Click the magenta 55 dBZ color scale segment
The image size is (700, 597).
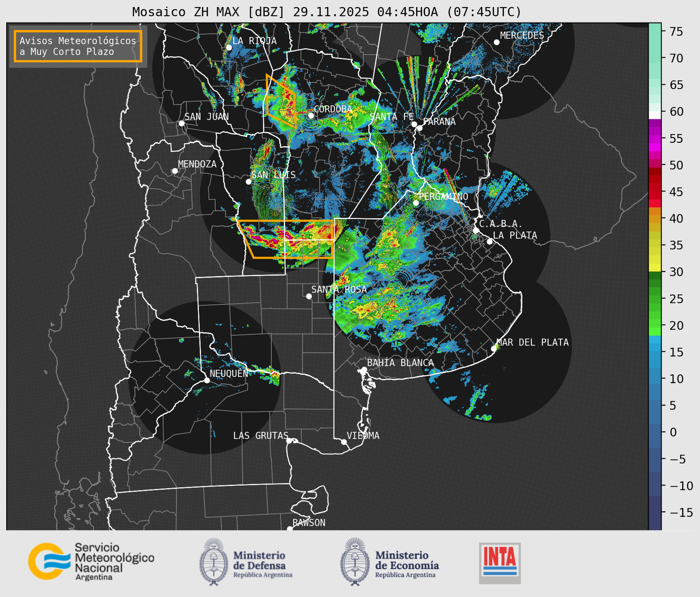[655, 139]
